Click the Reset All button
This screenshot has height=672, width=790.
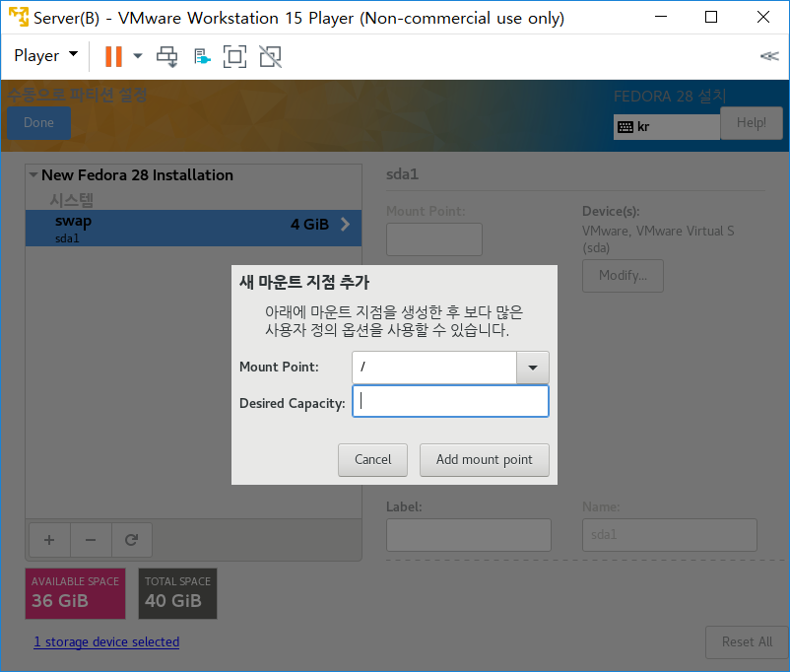click(x=748, y=641)
